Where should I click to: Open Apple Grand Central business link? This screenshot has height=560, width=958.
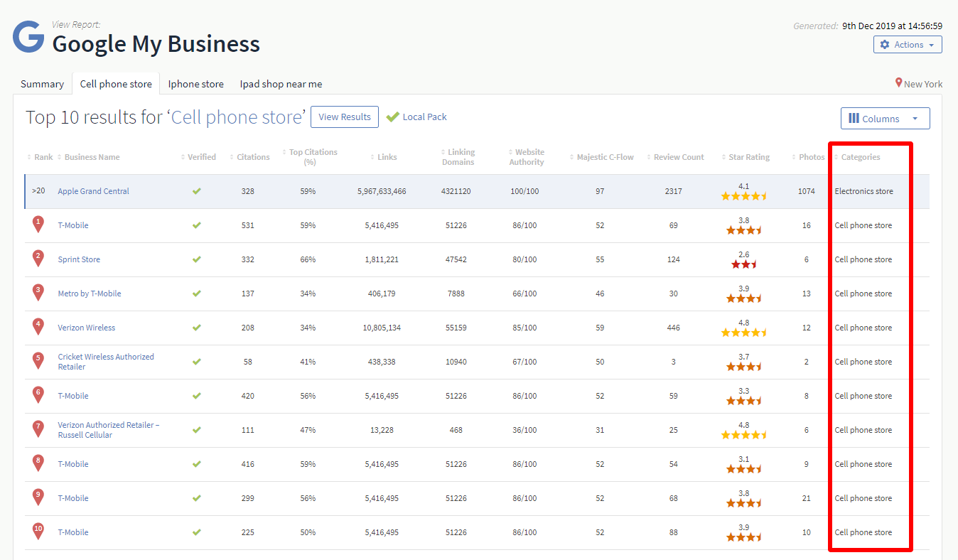pos(94,191)
